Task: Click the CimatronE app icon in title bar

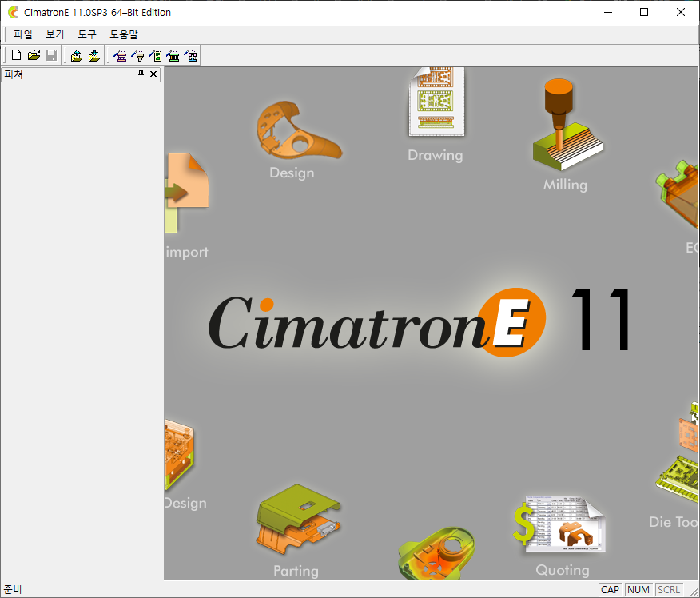Action: (14, 12)
